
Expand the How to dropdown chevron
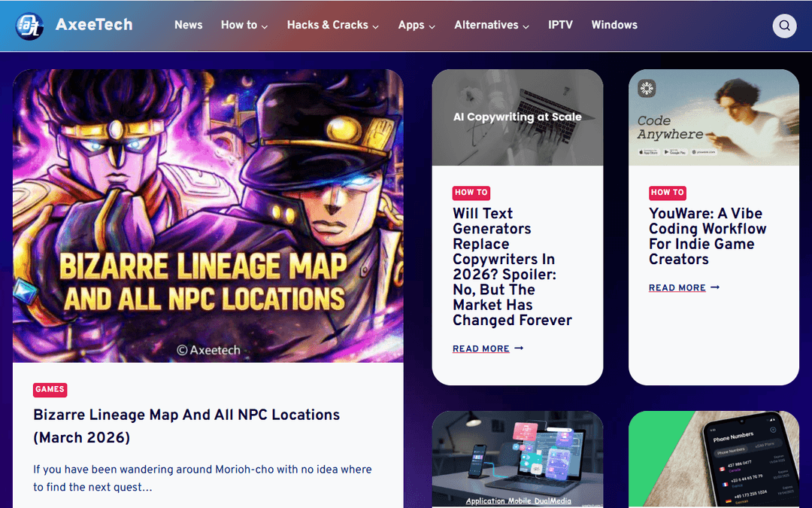(x=265, y=26)
